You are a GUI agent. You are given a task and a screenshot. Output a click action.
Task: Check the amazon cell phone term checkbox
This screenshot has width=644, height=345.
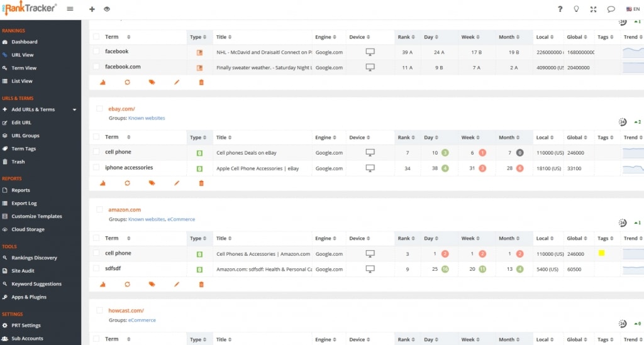coord(96,253)
